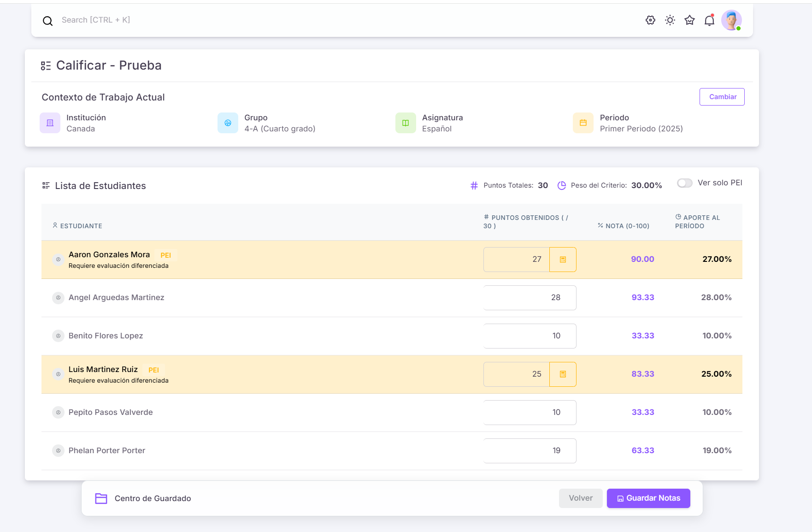Click Pepito Pasos Valverde's points field
Image resolution: width=812 pixels, height=532 pixels.
(x=530, y=413)
